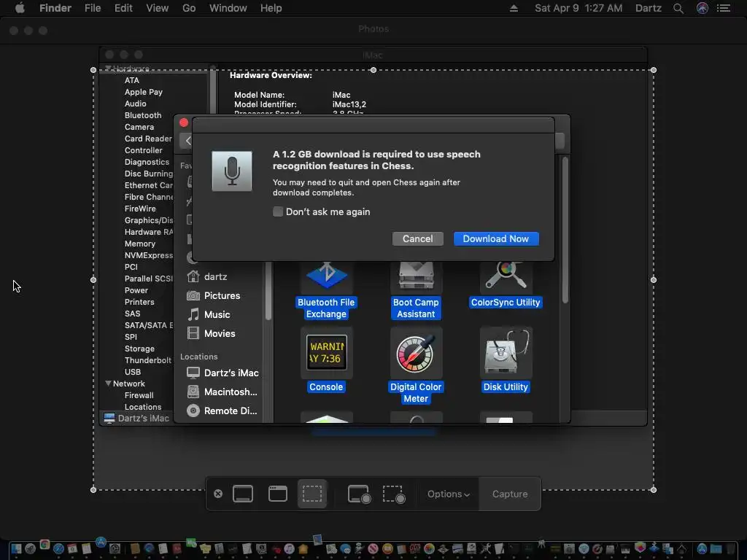Select Audio in the hardware list

point(135,104)
